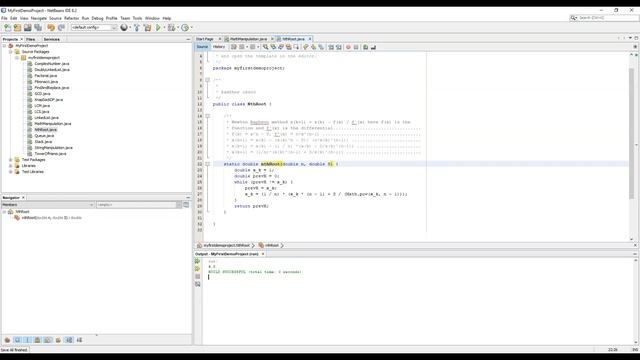Open the Debug Project dropdown arrow

tap(178, 28)
